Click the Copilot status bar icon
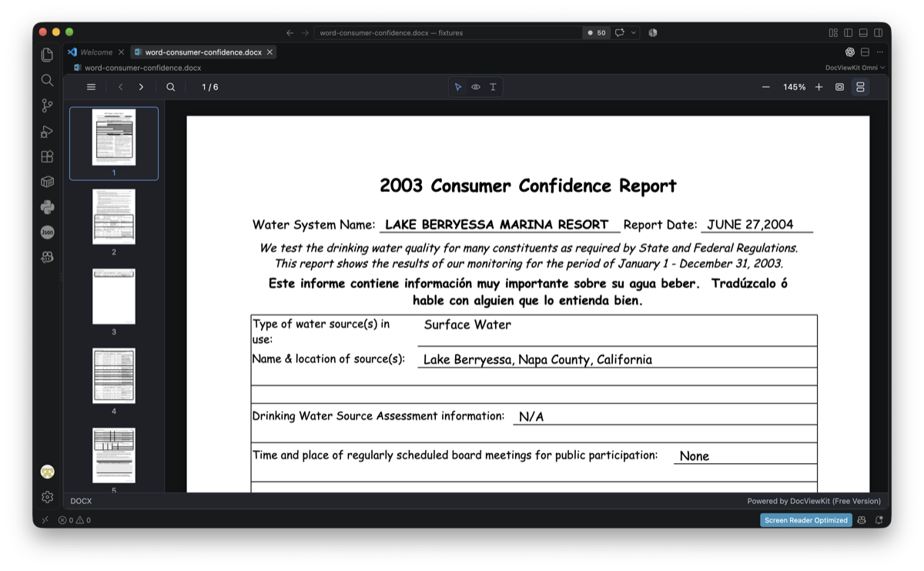This screenshot has height=571, width=924. point(862,520)
